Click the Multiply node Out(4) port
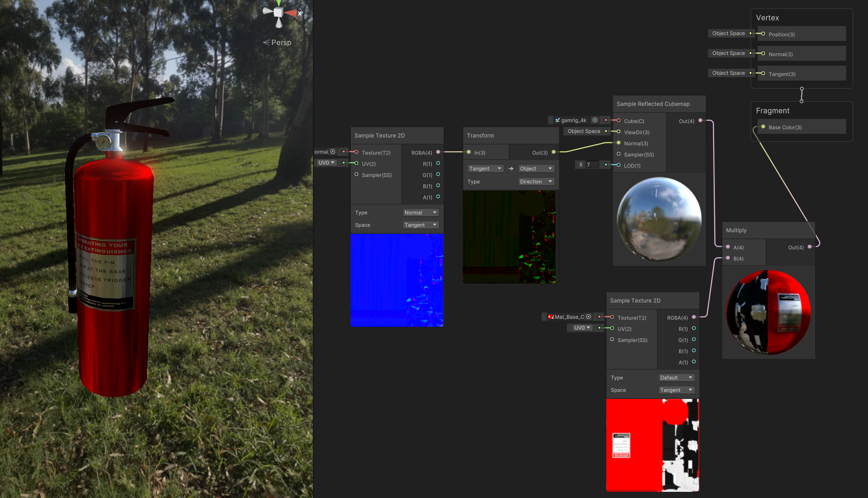868x498 pixels. coord(809,247)
